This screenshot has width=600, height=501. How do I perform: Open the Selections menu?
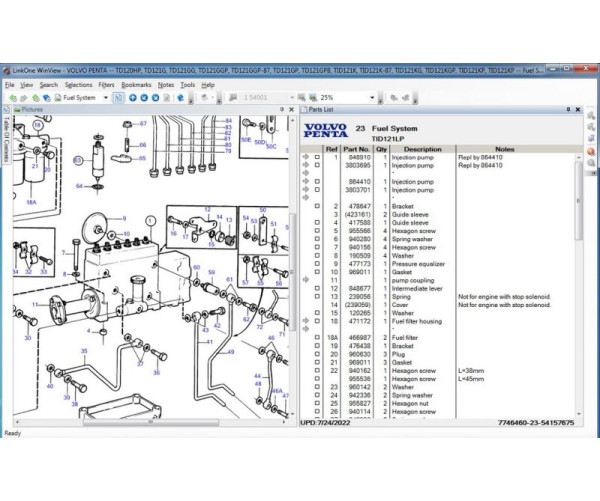point(78,85)
